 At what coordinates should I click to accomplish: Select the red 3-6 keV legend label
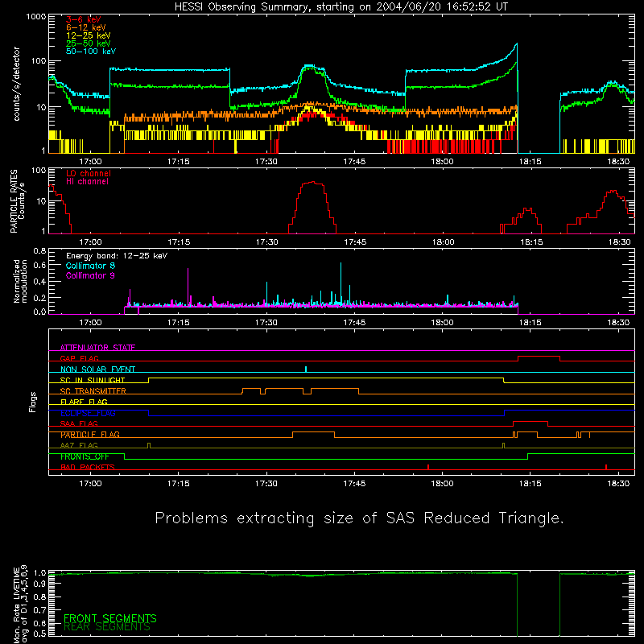pos(83,19)
